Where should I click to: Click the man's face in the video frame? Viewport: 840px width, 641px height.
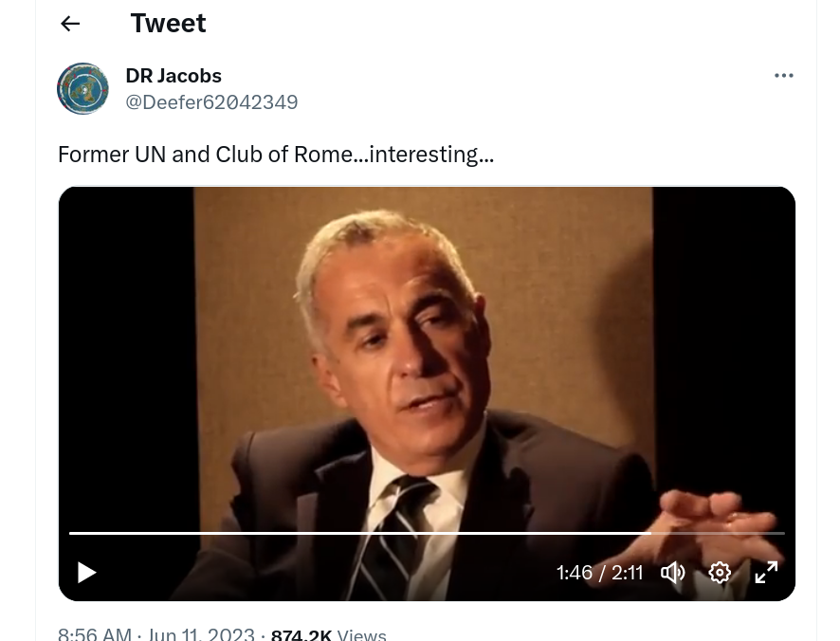click(x=396, y=343)
